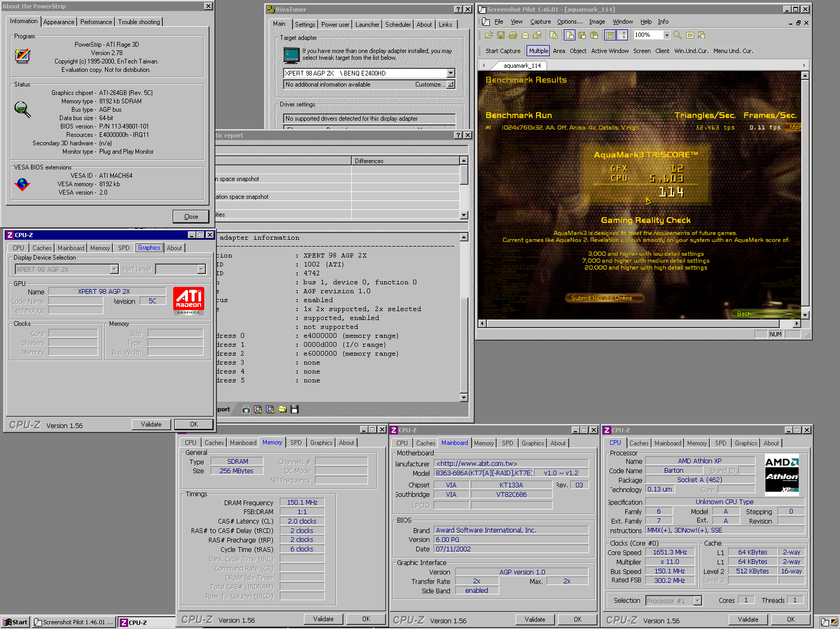Click the second magnifier document icon in report toolbar
The width and height of the screenshot is (840, 629).
pyautogui.click(x=270, y=409)
